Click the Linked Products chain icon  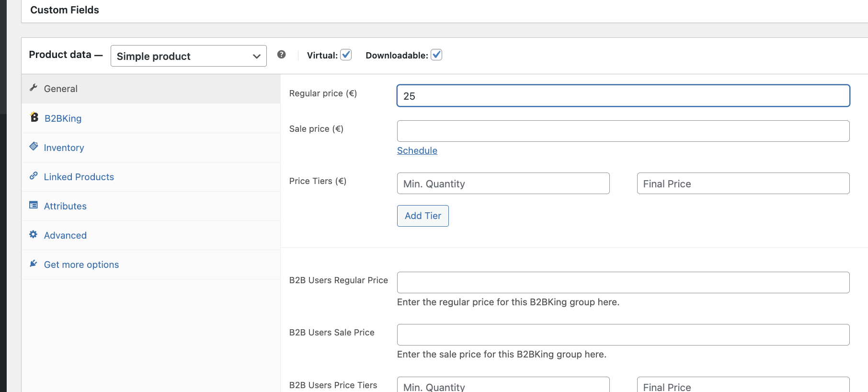(x=34, y=176)
